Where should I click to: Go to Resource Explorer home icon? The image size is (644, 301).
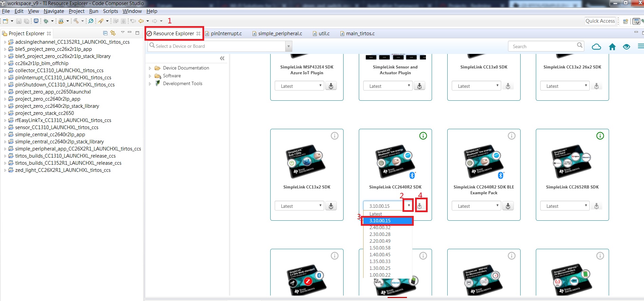click(612, 47)
